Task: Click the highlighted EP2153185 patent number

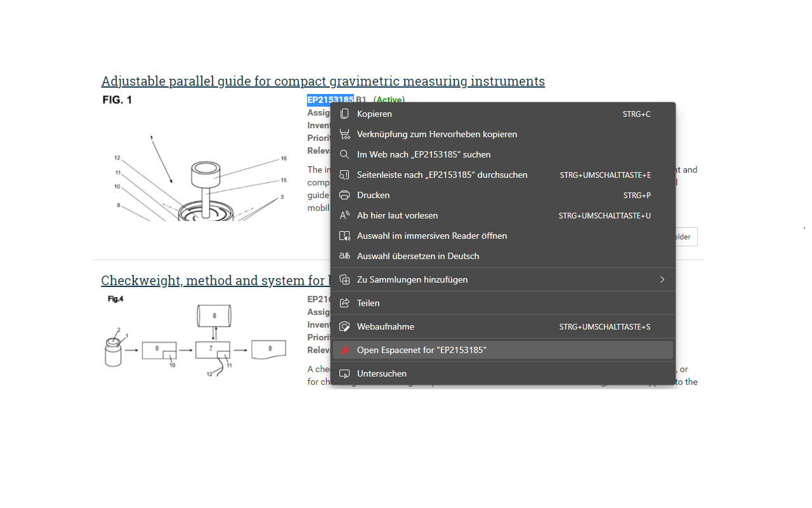Action: [331, 100]
